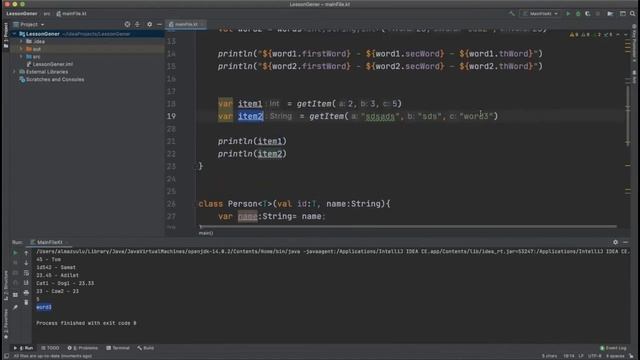
Task: Toggle scroll to end in Run console
Action: coord(26,282)
